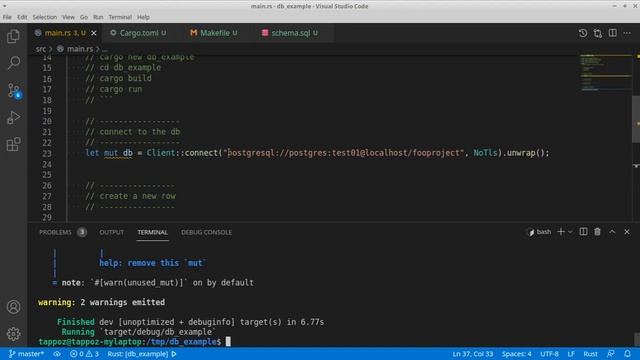Show the Problems panel tab
The height and width of the screenshot is (360, 640).
[x=55, y=232]
